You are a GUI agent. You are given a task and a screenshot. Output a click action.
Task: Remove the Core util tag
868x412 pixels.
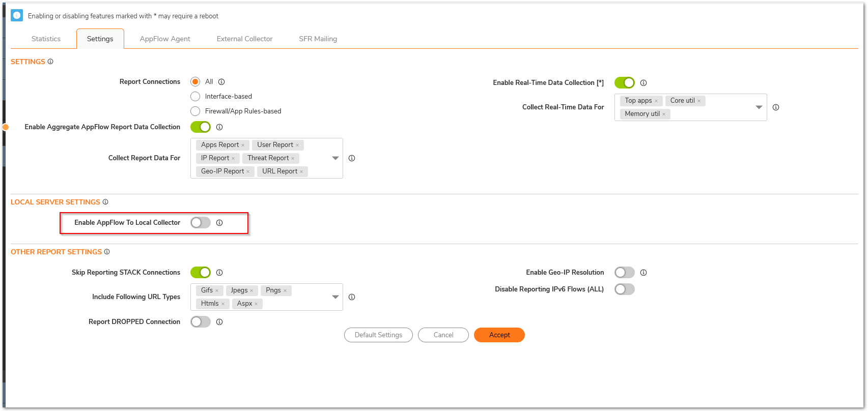pos(699,101)
